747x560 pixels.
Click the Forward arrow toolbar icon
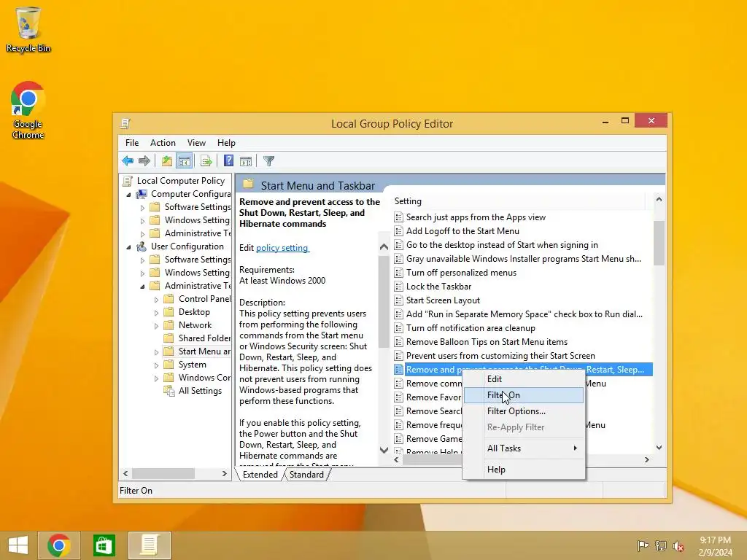[x=144, y=161]
